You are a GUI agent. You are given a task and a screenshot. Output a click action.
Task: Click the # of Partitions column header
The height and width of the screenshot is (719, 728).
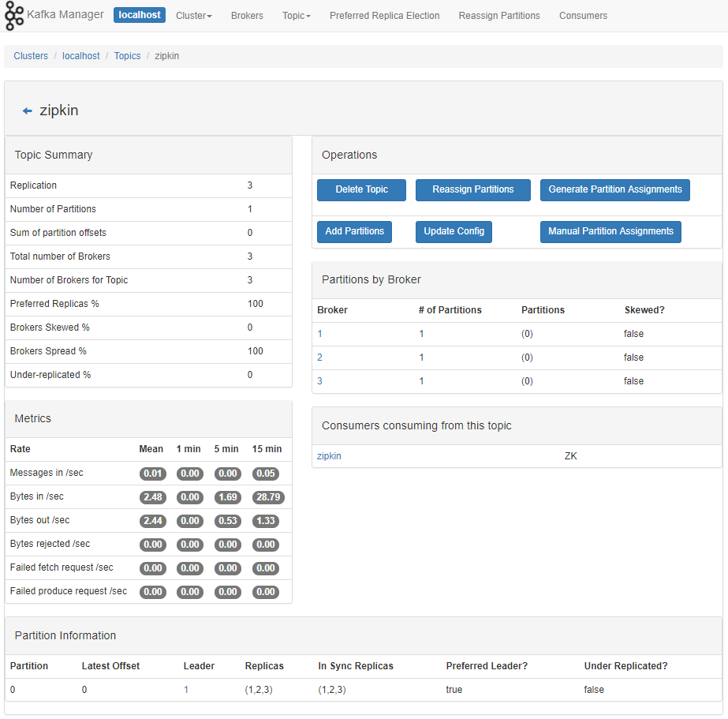click(x=450, y=311)
